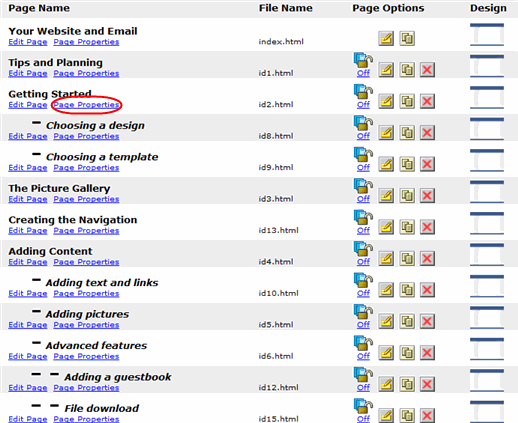The height and width of the screenshot is (423, 518).
Task: Click the Design column header
Action: coord(488,8)
